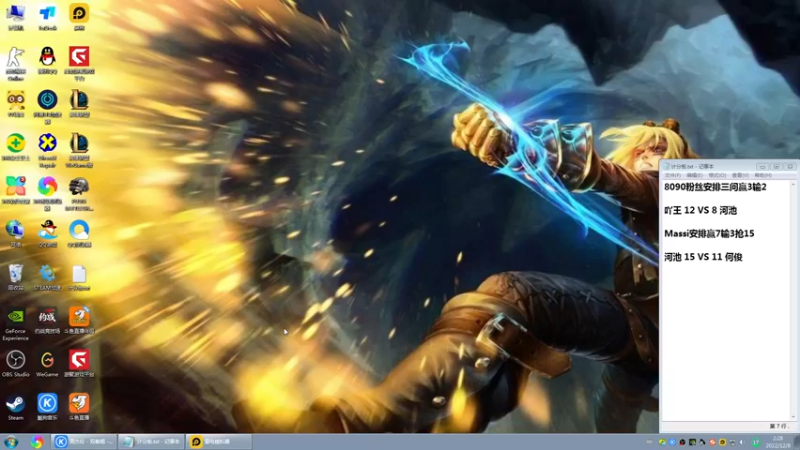Open Notepad's File menu

[672, 175]
